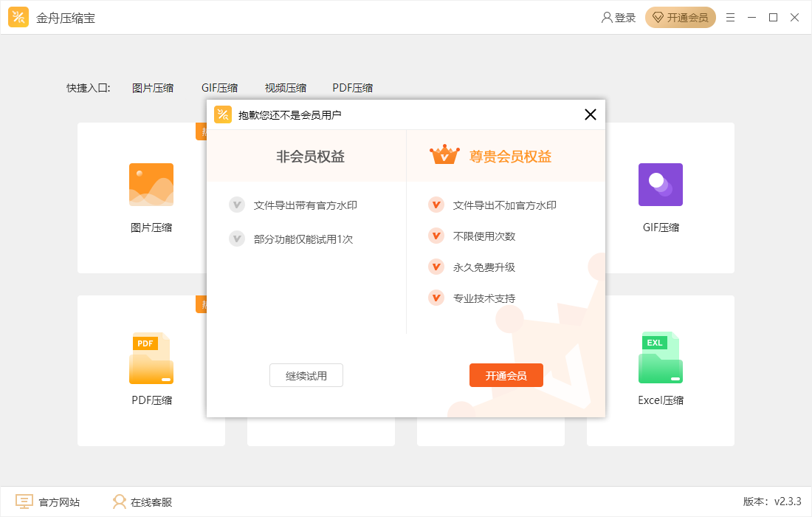Select the GIF压缩 quick entry link

tap(219, 88)
